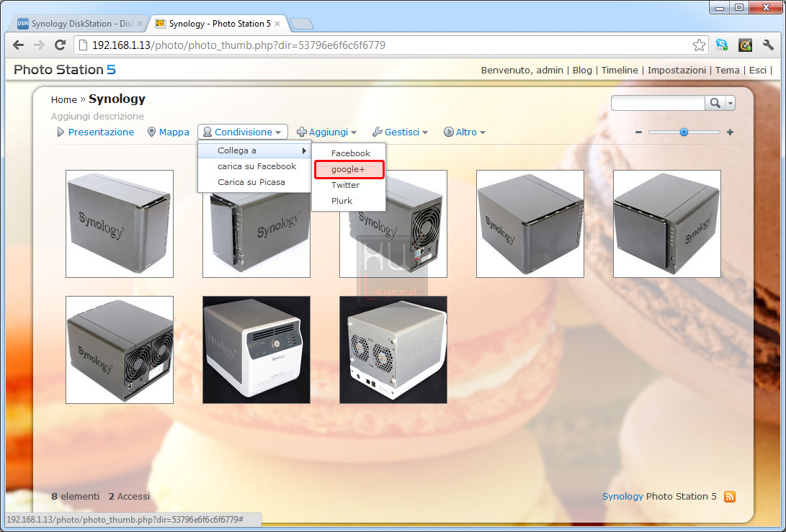
Task: Choose 'carica su Facebook' from the menu
Action: [254, 166]
